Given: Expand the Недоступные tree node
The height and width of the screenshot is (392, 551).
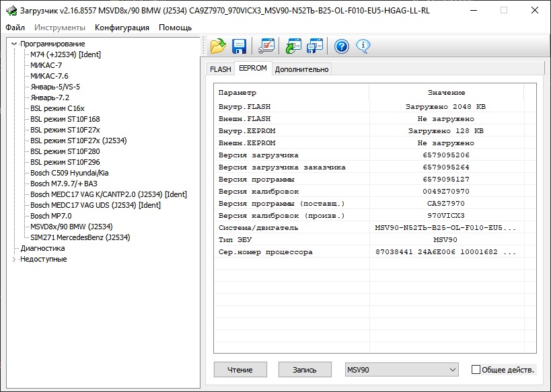Looking at the screenshot, I should tap(14, 259).
